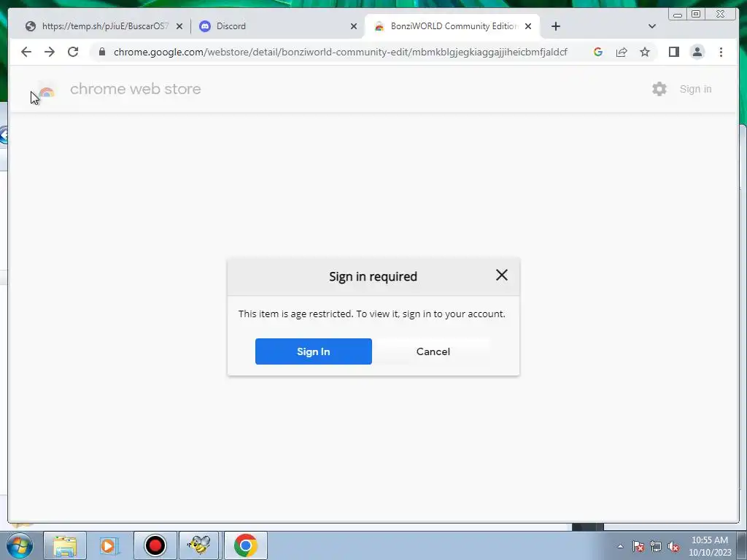This screenshot has width=747, height=560.
Task: Close the Sign in required dialog with X
Action: click(x=501, y=275)
